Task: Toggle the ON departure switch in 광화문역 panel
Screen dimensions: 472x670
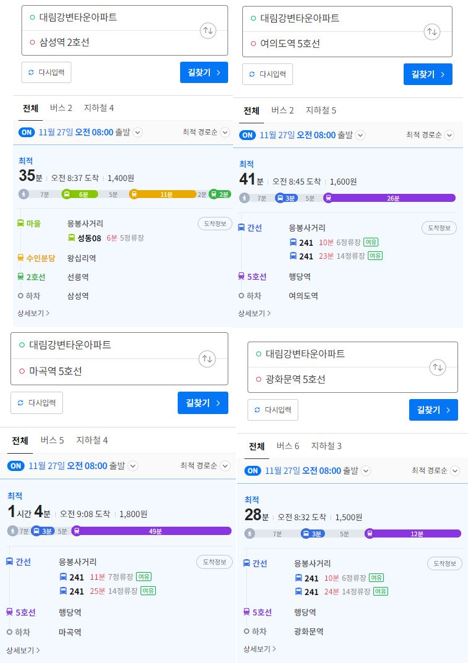Action: click(253, 471)
